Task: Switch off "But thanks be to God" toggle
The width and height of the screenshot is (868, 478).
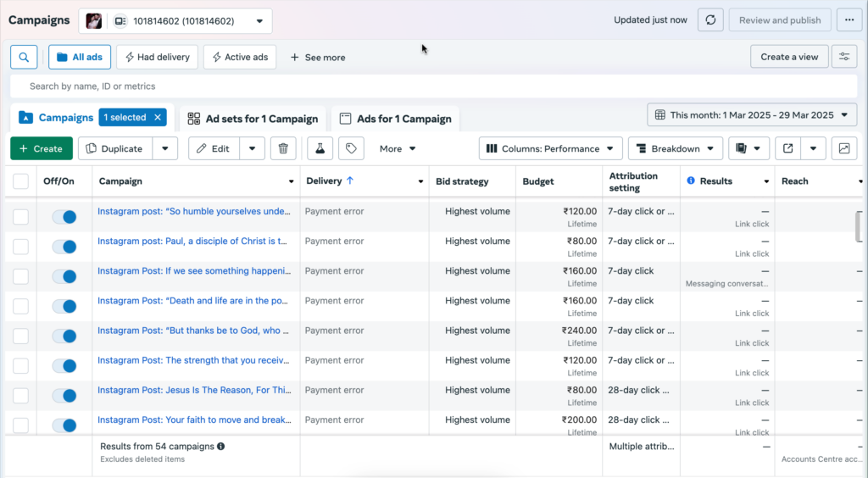Action: (x=64, y=336)
